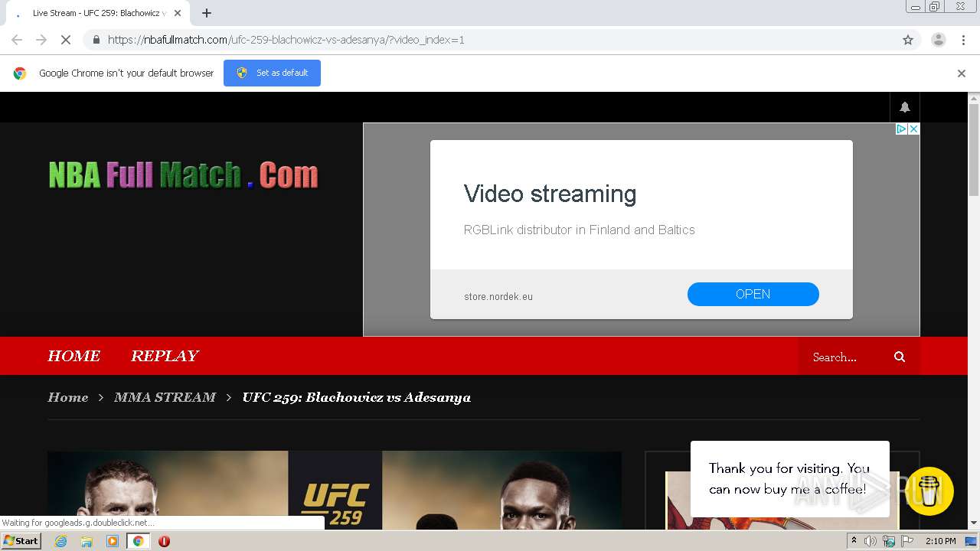980x551 pixels.
Task: Stop loading the page
Action: (66, 40)
